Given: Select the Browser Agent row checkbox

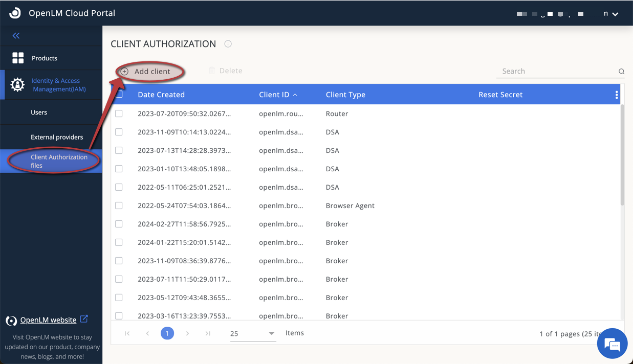Looking at the screenshot, I should [119, 205].
